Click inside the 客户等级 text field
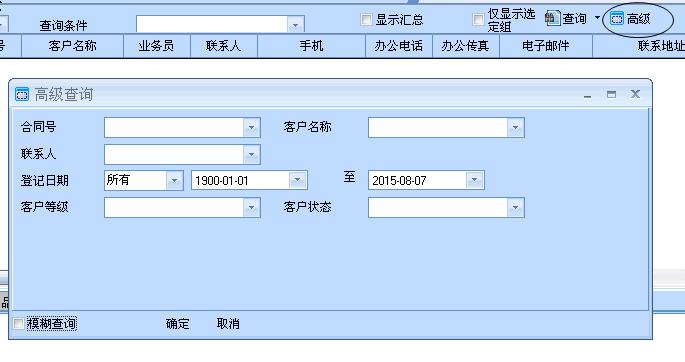Viewport: 685px width, 362px height. [174, 207]
